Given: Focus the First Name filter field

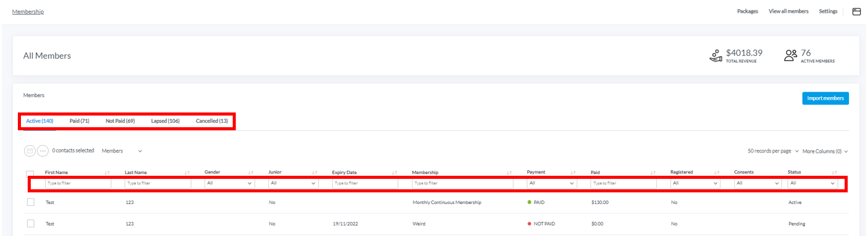Looking at the screenshot, I should (78, 183).
